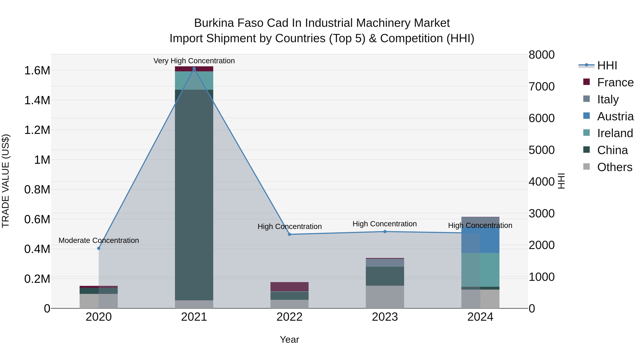Click the 1.6M y-axis tick label

point(37,71)
